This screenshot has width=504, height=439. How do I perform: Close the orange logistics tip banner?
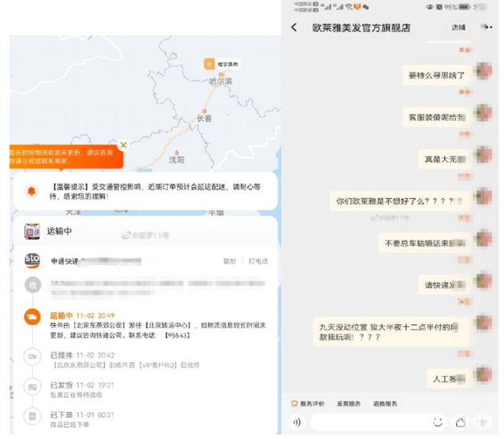pyautogui.click(x=123, y=146)
